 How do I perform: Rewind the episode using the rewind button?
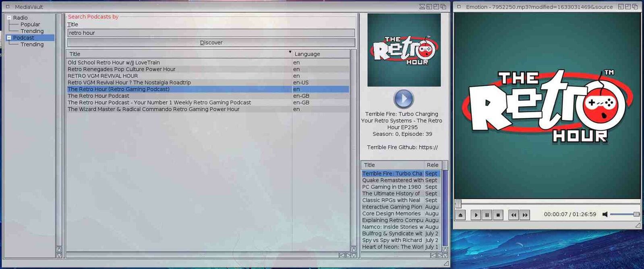(x=514, y=215)
